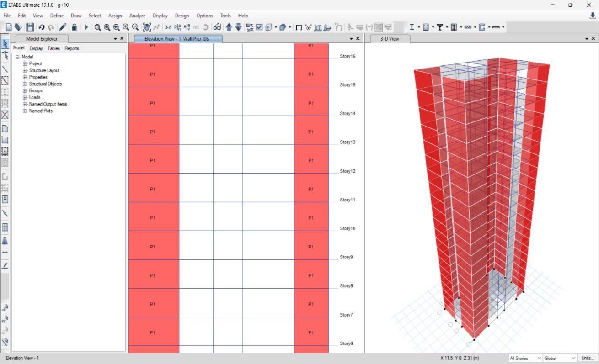The image size is (599, 364).
Task: Expand the Loads tree node
Action: [25, 97]
